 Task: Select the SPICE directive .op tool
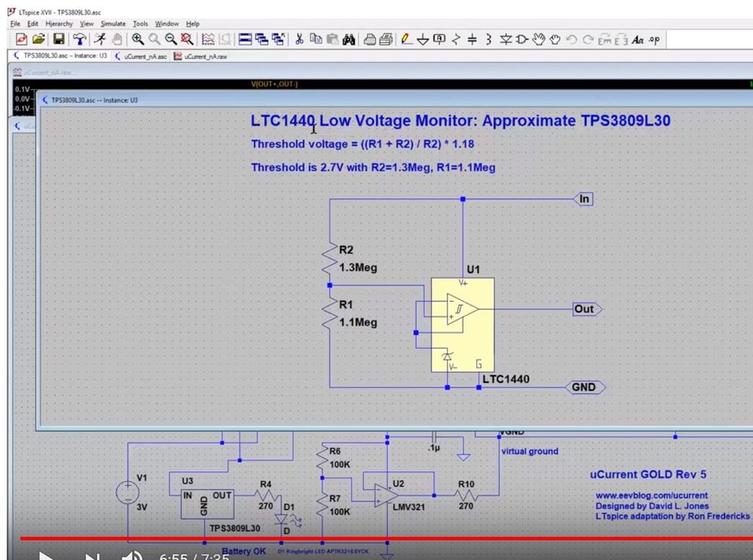(x=654, y=40)
